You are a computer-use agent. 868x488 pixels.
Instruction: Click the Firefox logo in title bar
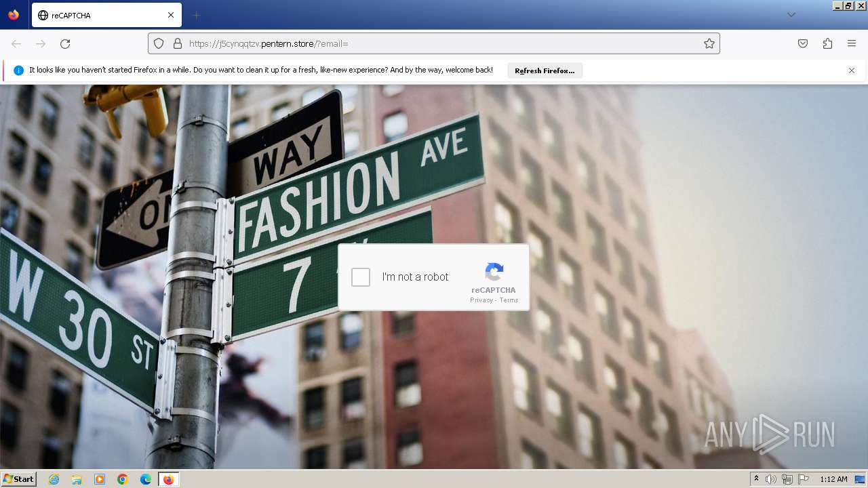click(x=14, y=15)
